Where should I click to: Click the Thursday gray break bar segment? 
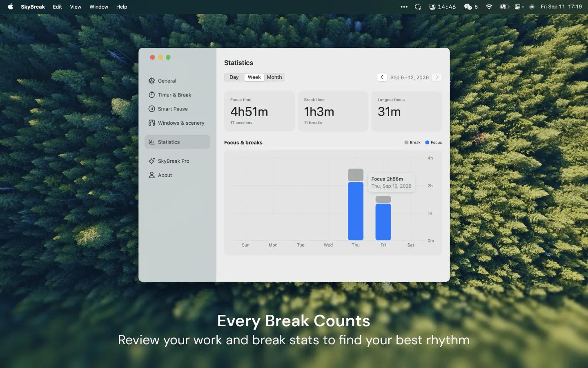click(356, 175)
